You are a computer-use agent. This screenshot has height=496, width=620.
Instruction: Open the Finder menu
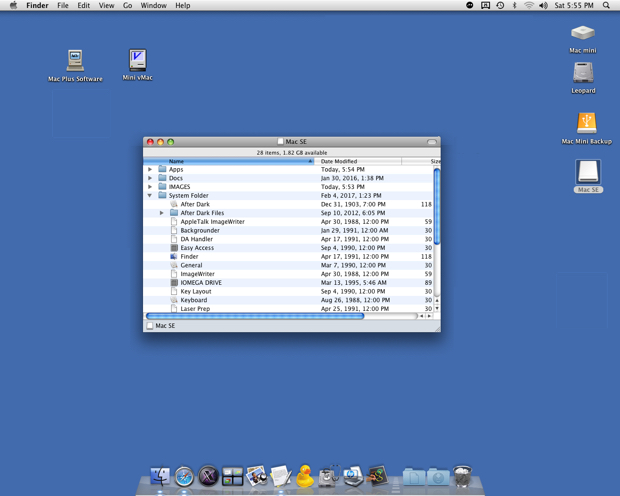click(x=37, y=6)
